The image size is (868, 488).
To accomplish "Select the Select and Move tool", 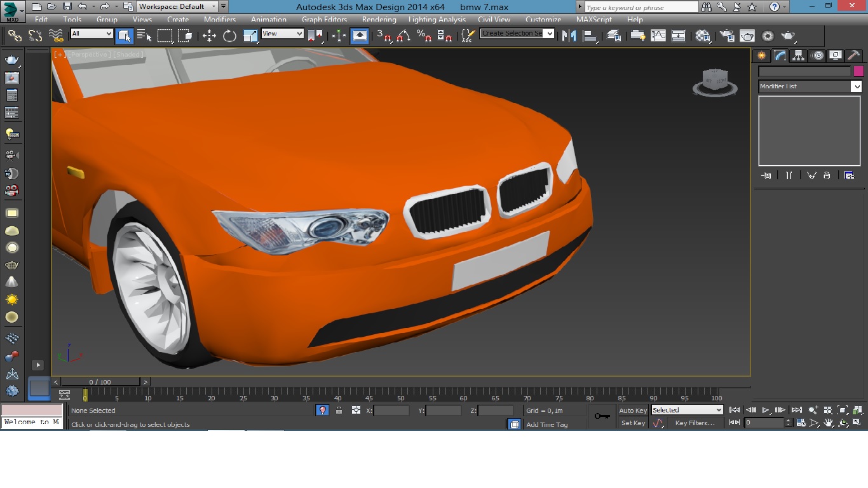I will (209, 36).
